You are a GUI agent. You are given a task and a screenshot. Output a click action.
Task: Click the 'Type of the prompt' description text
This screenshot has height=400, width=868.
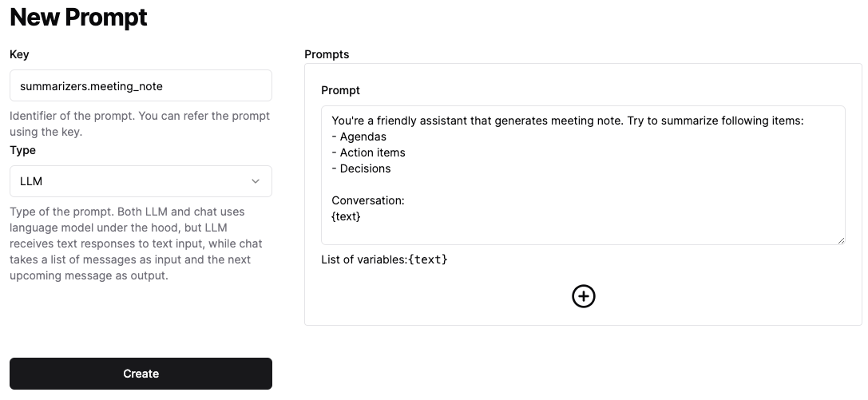pos(137,244)
